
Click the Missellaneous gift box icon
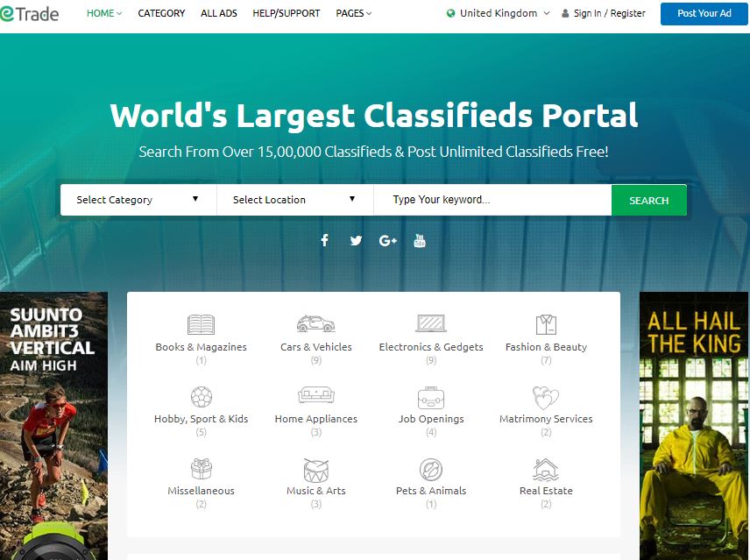pos(202,469)
